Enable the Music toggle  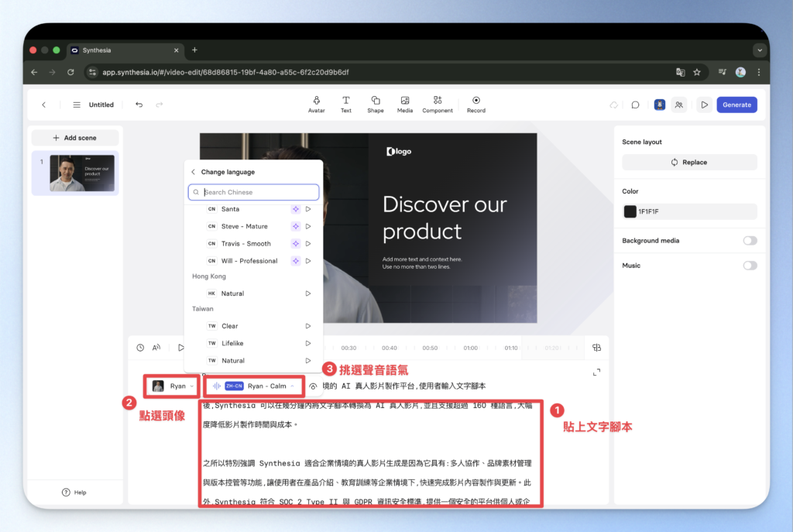click(x=749, y=266)
